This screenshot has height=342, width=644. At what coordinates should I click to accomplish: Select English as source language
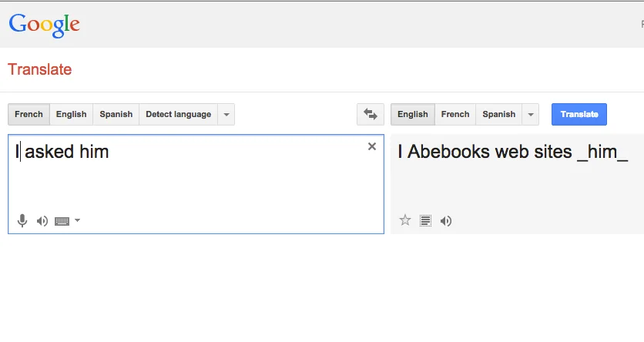(72, 114)
